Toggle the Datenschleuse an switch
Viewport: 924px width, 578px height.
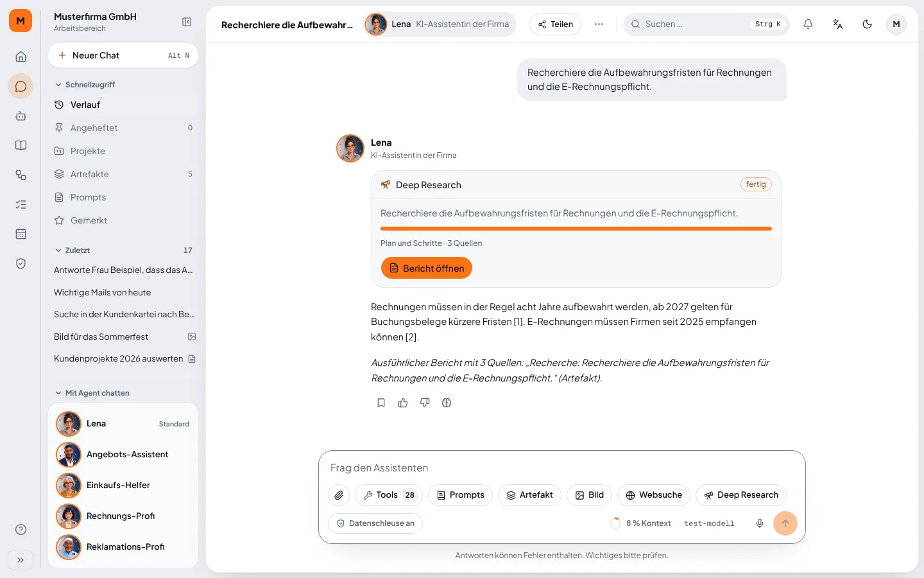tap(375, 523)
